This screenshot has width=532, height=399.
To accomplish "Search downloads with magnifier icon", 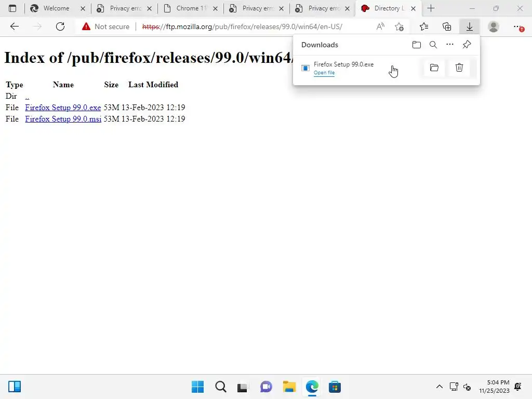I will (433, 45).
